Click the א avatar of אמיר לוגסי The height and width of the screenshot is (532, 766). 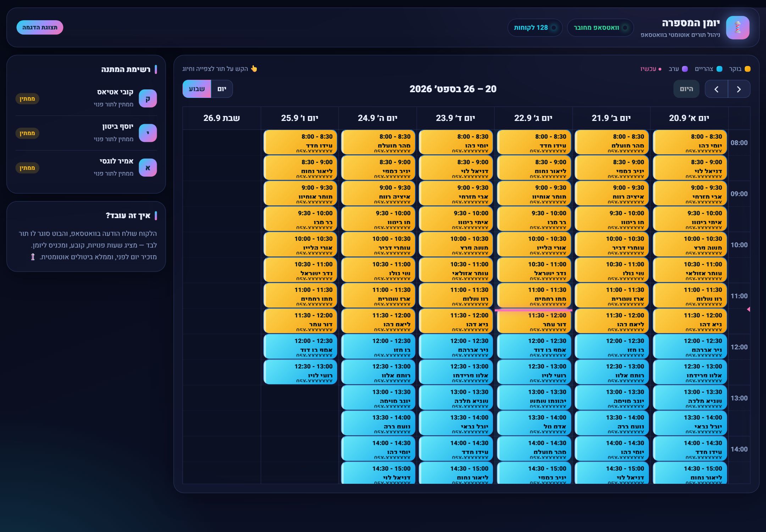pyautogui.click(x=148, y=168)
